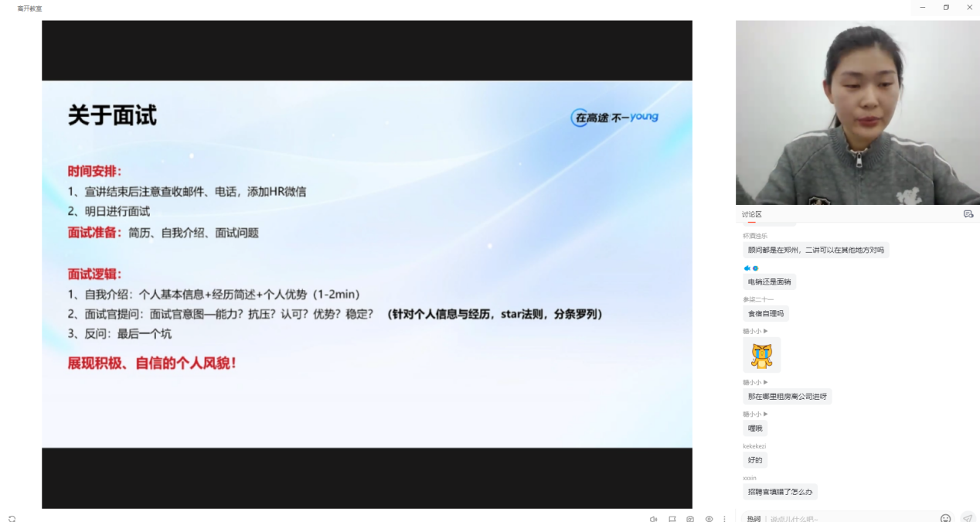Viewport: 980px width, 522px height.
Task: Open the emoji picker in chat input
Action: pyautogui.click(x=945, y=518)
